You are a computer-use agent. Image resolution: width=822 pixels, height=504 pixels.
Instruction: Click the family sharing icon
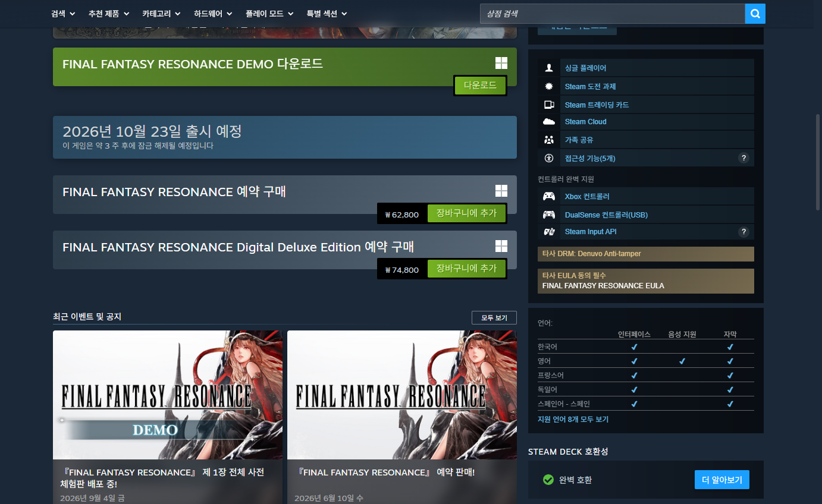pos(549,140)
